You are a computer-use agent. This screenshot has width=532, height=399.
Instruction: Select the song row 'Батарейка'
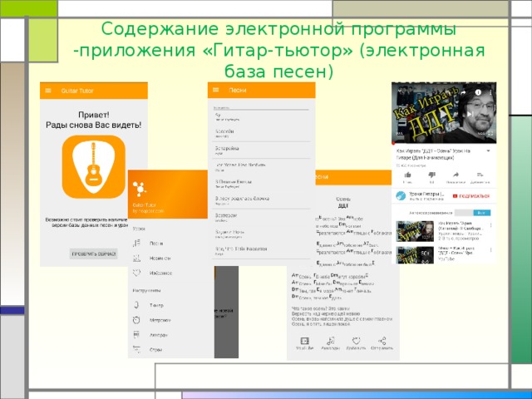coord(261,150)
